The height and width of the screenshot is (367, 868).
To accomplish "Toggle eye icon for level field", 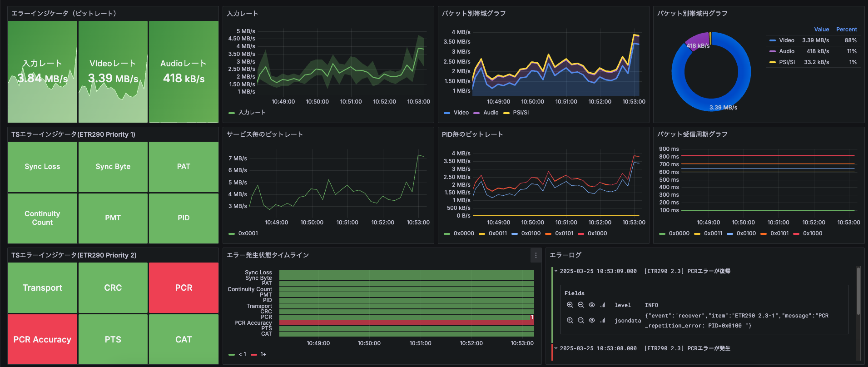I will click(591, 305).
